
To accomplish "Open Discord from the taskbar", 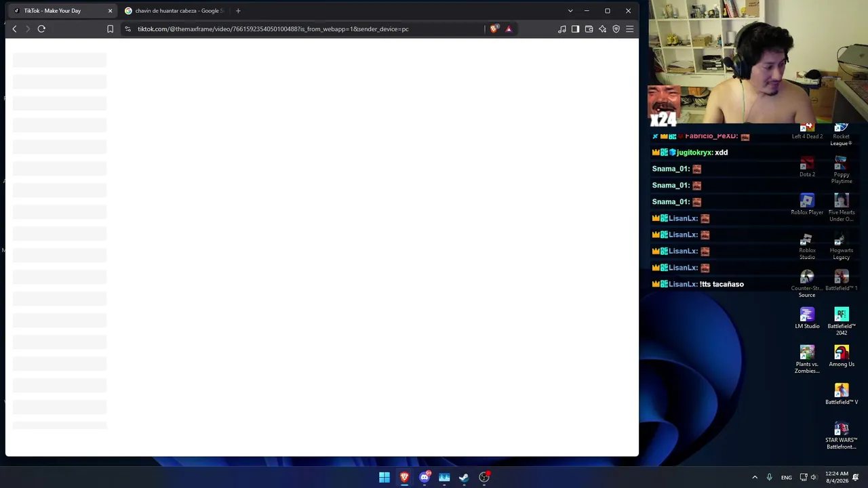I will (x=425, y=477).
